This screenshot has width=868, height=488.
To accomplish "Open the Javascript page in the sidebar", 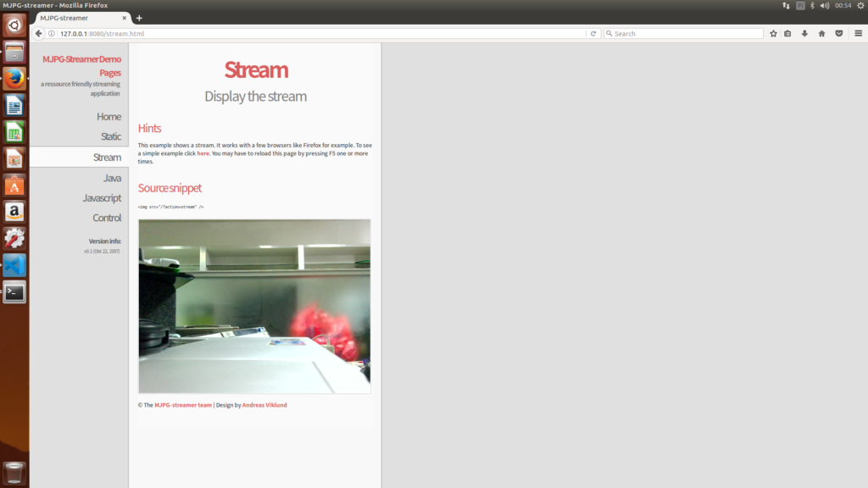I will coord(102,198).
